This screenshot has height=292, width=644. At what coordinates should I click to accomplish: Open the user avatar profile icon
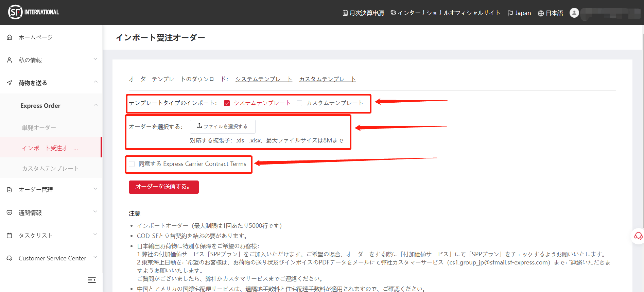pyautogui.click(x=574, y=13)
